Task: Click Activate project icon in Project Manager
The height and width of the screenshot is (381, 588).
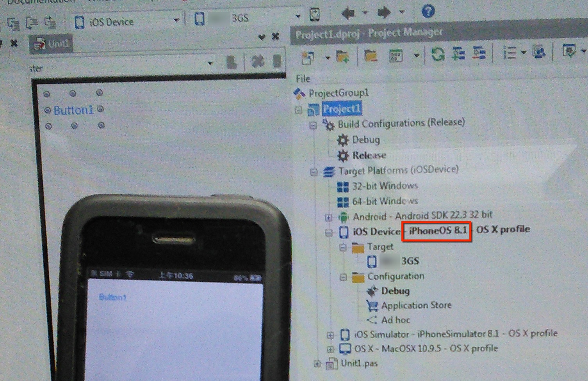Action: pos(308,58)
